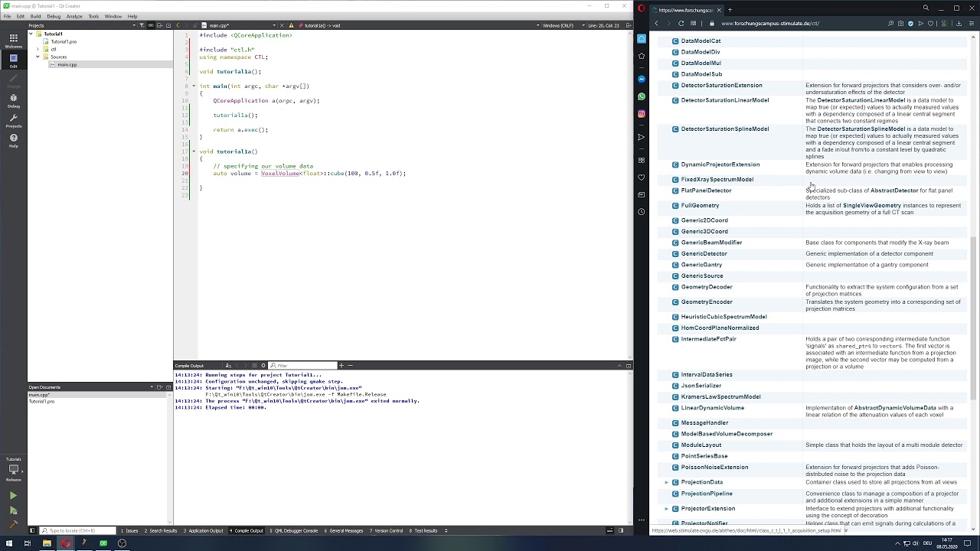Open the Debug mode in Qt Creator sidebar

click(x=13, y=100)
